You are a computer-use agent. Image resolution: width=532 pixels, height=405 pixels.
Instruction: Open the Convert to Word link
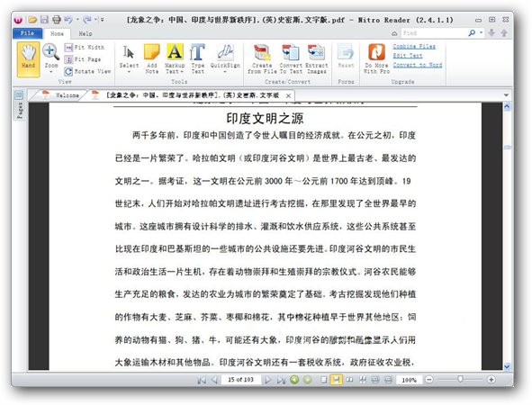418,65
